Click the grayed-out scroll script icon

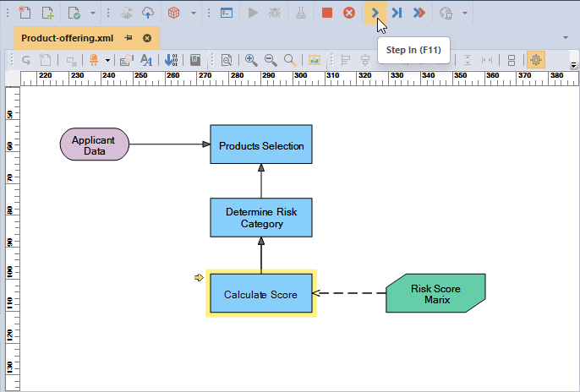(126, 13)
